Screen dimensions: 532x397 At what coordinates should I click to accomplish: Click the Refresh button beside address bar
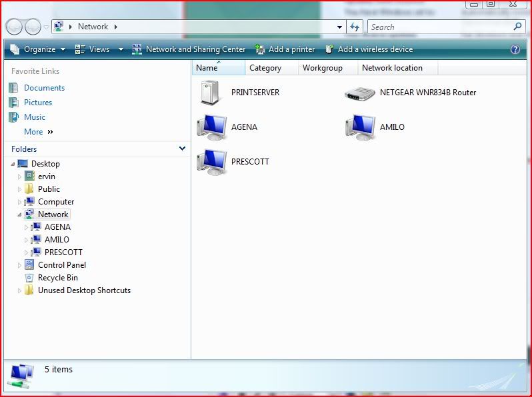click(x=355, y=27)
